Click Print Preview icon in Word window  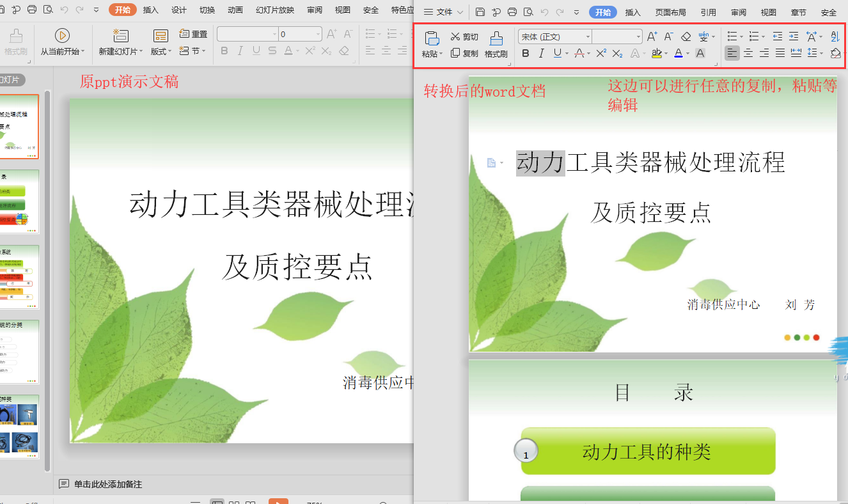click(x=528, y=12)
